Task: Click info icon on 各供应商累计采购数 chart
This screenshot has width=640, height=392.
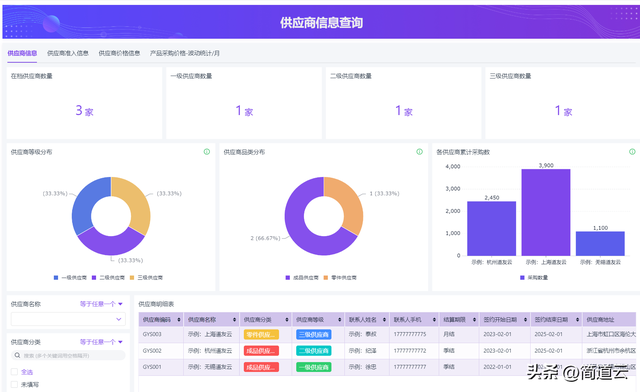Action: click(632, 152)
